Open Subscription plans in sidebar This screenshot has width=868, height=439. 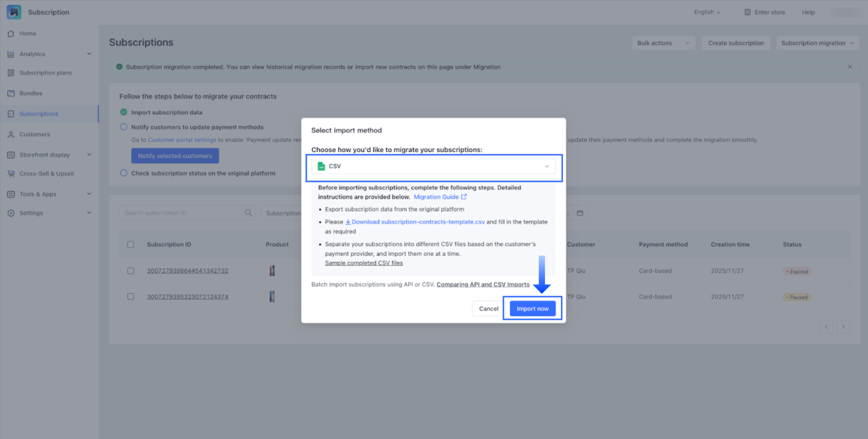tap(45, 73)
